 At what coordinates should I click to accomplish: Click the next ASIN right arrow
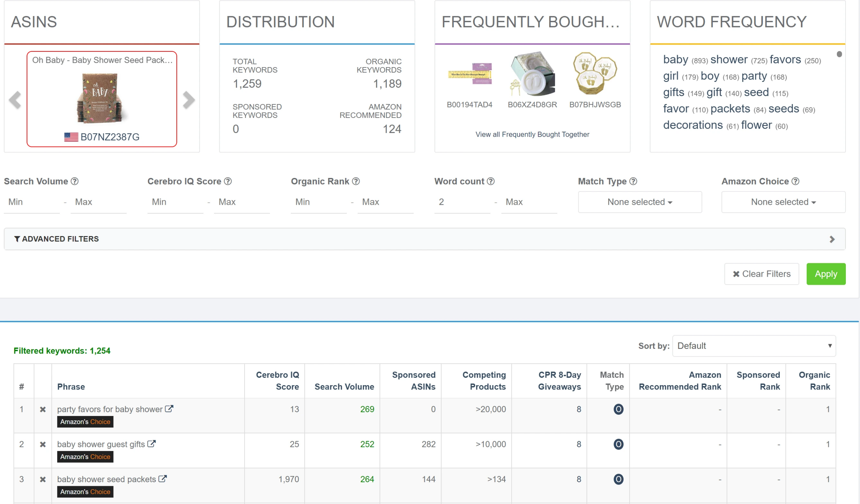(x=188, y=100)
